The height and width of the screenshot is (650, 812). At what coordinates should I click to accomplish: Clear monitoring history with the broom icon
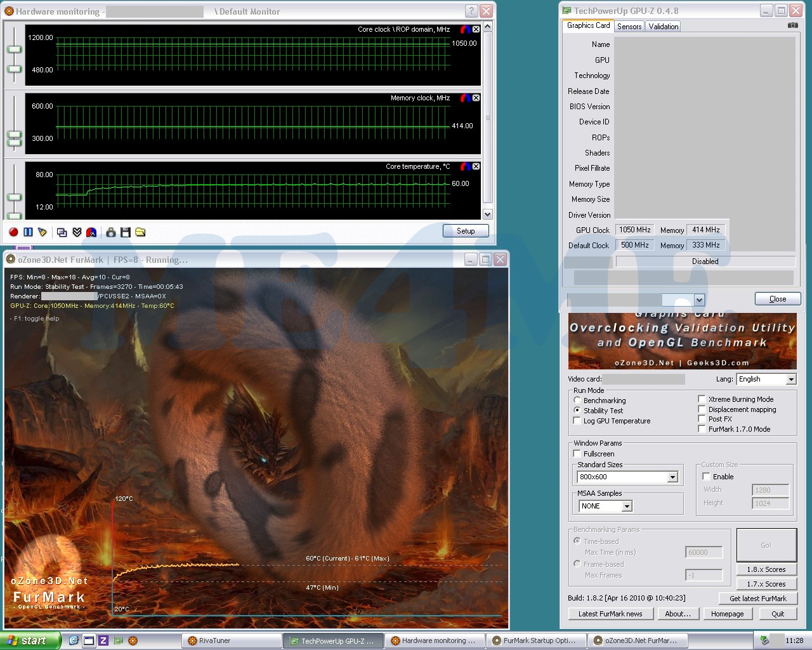pos(43,232)
